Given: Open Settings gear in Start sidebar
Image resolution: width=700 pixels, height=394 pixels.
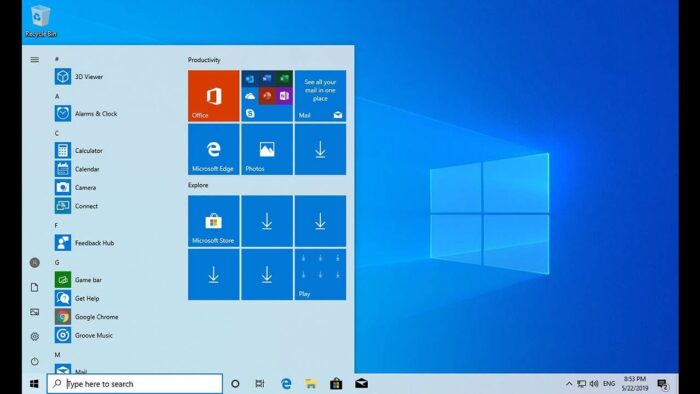Looking at the screenshot, I should [34, 336].
